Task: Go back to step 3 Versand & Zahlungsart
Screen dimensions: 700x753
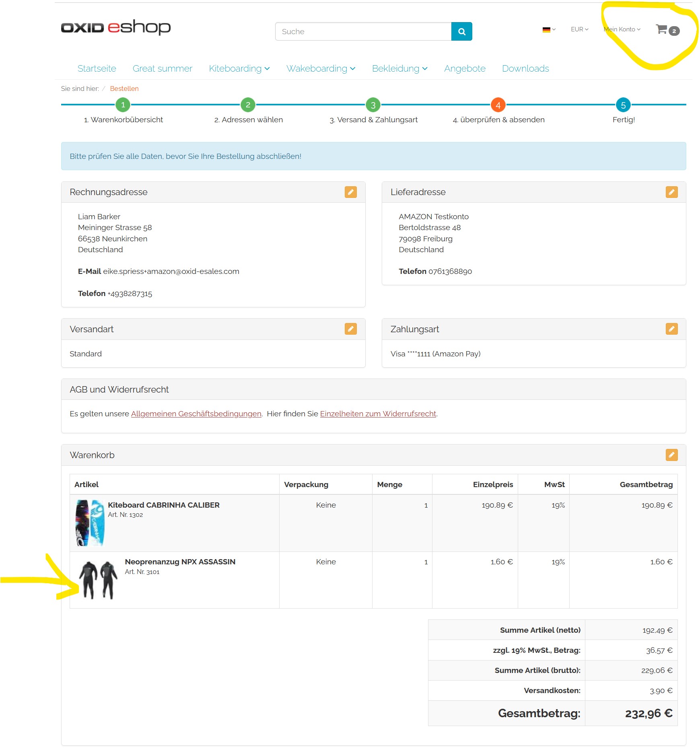Action: pyautogui.click(x=373, y=105)
